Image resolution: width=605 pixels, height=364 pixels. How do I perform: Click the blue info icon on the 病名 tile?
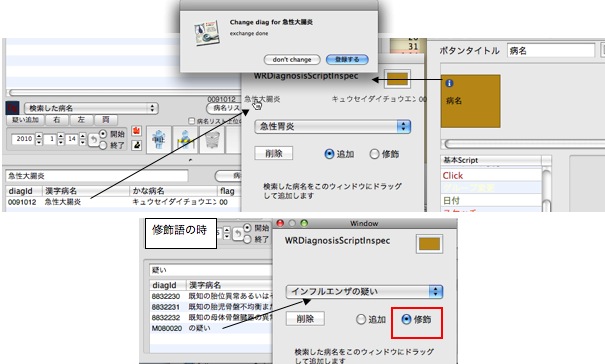pyautogui.click(x=450, y=83)
